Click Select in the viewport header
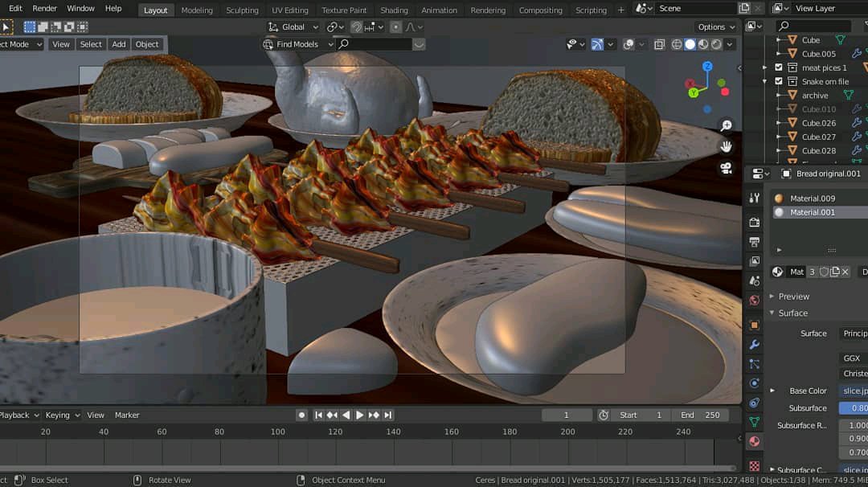This screenshot has height=487, width=868. pyautogui.click(x=91, y=44)
